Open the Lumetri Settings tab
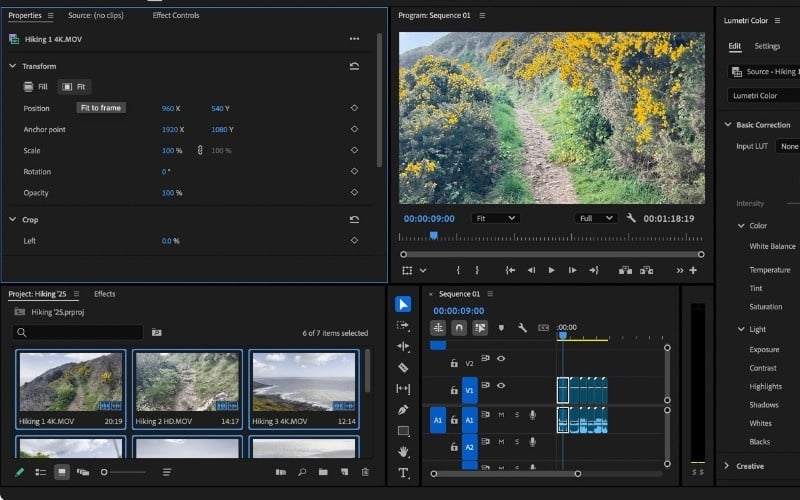The image size is (800, 500). pos(767,46)
